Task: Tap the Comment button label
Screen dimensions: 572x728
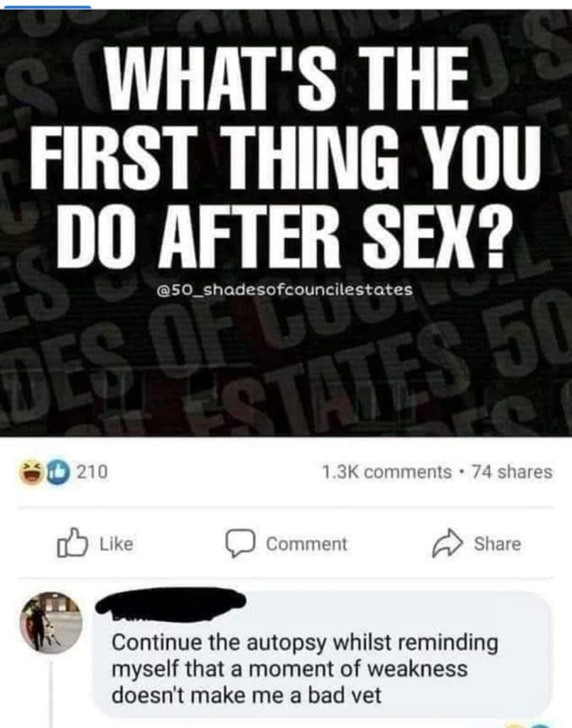Action: 307,544
